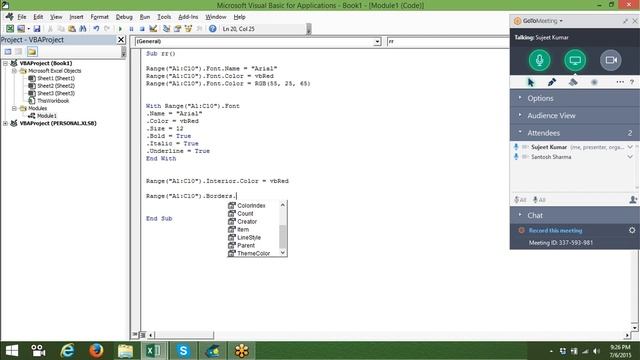Open the Debug menu
640x360 pixels.
[124, 17]
